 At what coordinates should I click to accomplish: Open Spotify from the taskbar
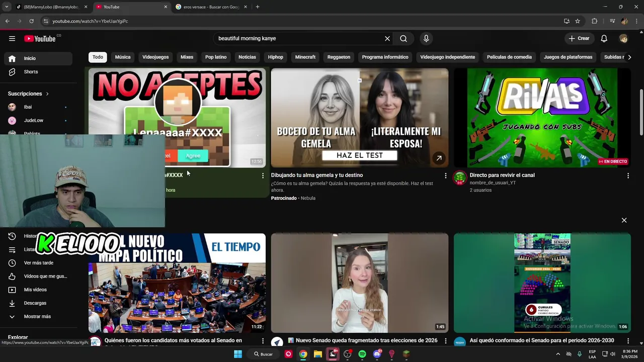coord(362,354)
